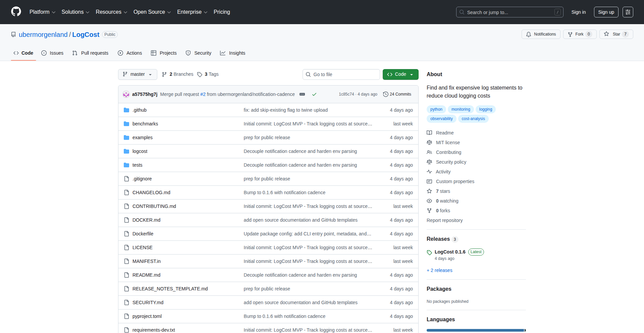This screenshot has height=333, width=644.
Task: Switch to the Pull requests tab
Action: (x=90, y=53)
